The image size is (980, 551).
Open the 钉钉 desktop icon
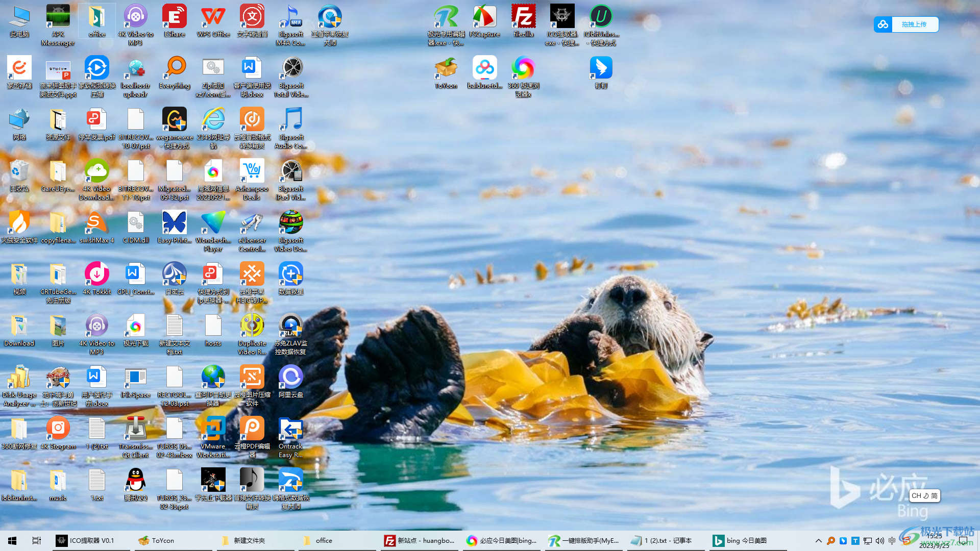pyautogui.click(x=601, y=72)
